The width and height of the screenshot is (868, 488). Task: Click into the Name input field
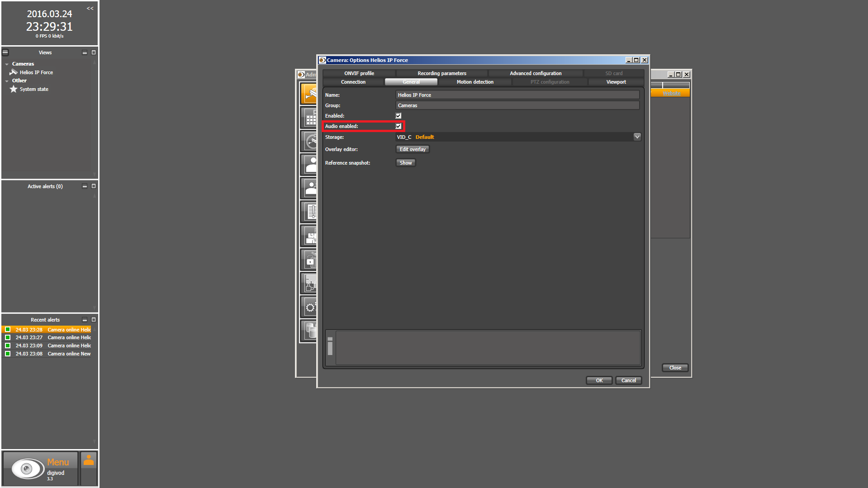pos(517,95)
